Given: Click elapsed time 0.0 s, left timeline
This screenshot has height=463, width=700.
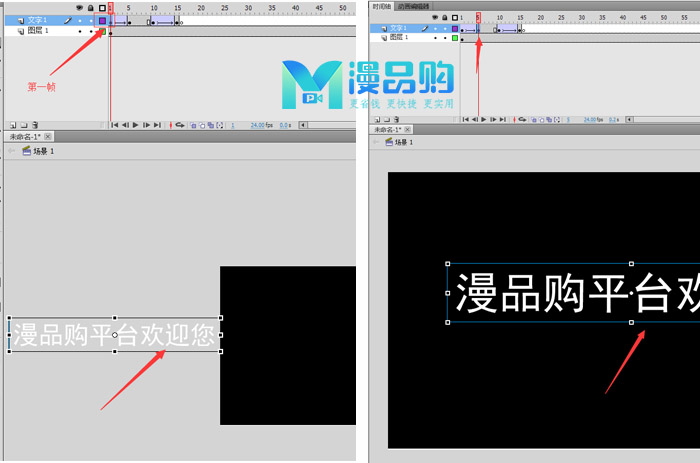Looking at the screenshot, I should 285,125.
